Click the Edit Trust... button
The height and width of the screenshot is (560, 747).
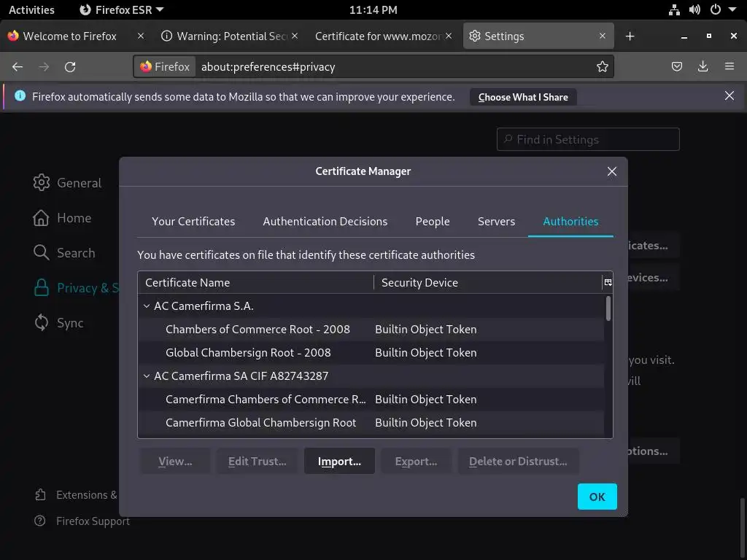[x=257, y=461]
